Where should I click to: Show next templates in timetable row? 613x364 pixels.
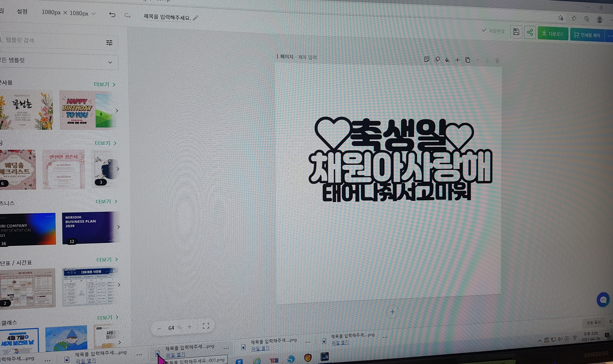tap(119, 285)
